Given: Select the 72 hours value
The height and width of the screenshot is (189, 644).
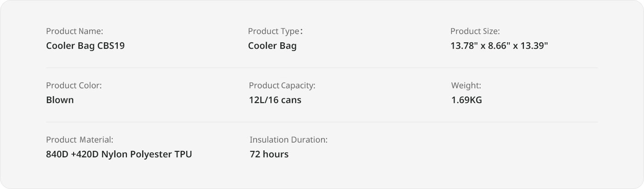Looking at the screenshot, I should click(269, 154).
